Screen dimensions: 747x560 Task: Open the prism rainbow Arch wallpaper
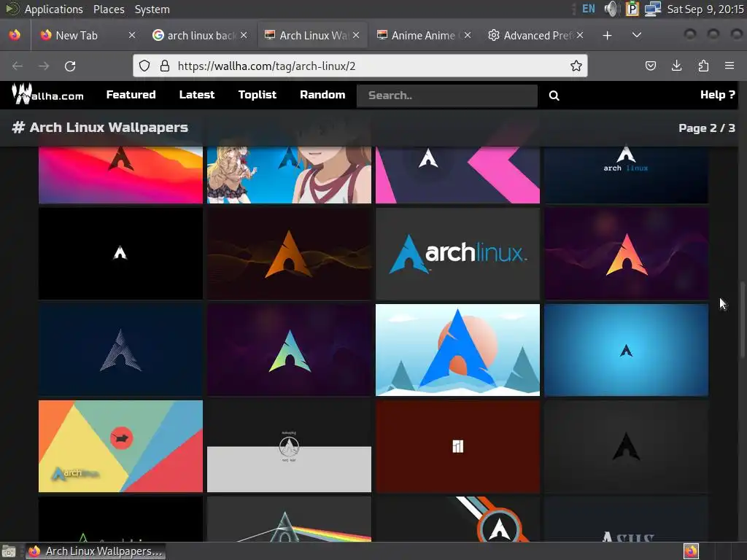(289, 519)
